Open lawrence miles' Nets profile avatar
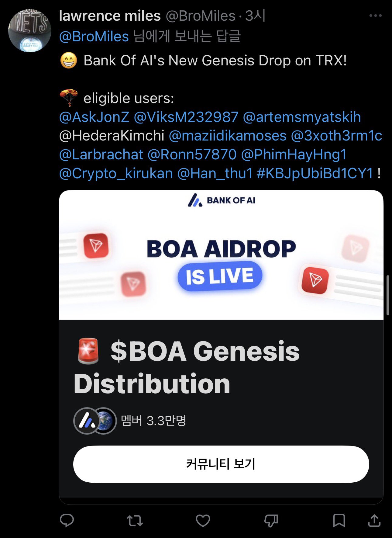 point(29,31)
